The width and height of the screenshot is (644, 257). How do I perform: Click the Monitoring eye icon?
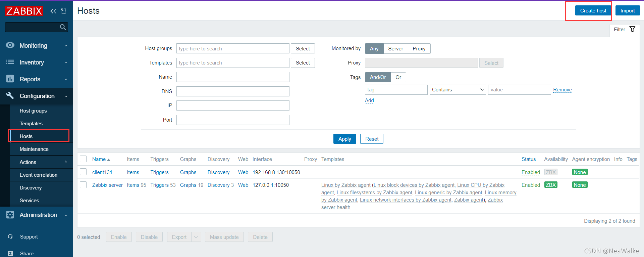[10, 45]
